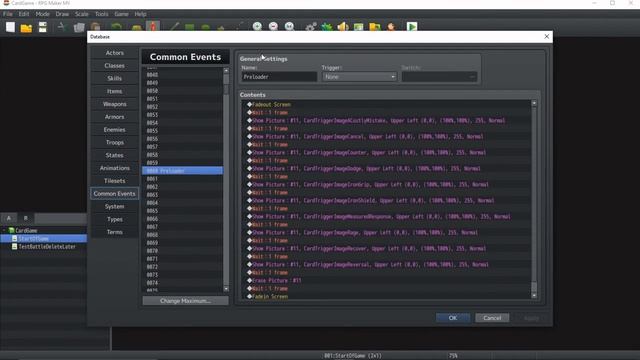This screenshot has width=640, height=360.
Task: Open the System database tab
Action: point(115,207)
